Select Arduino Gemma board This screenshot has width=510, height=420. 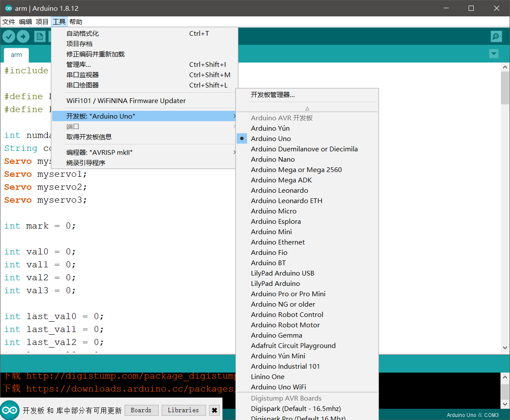pyautogui.click(x=307, y=335)
